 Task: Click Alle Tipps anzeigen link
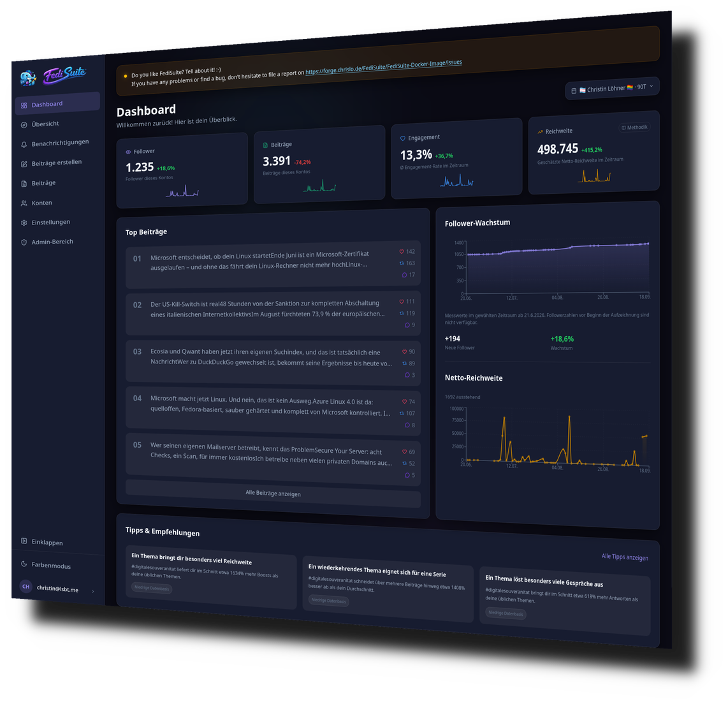tap(625, 557)
